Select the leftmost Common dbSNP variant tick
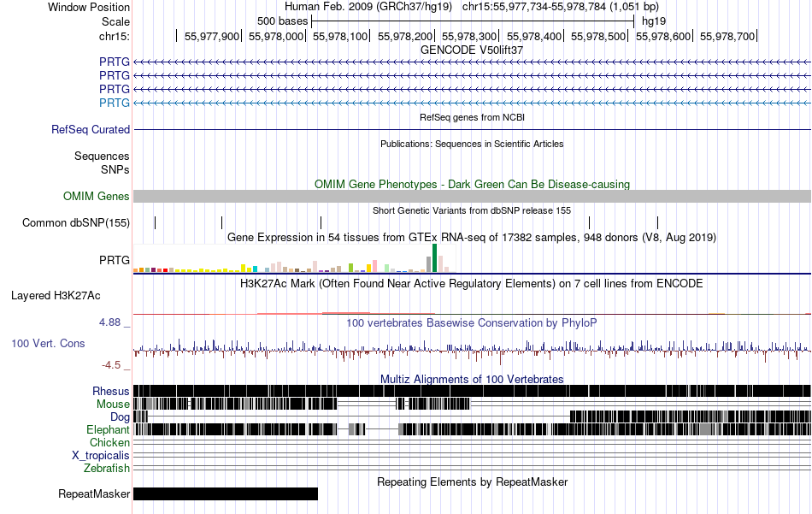Screen dimensions: 812x514 coord(155,223)
